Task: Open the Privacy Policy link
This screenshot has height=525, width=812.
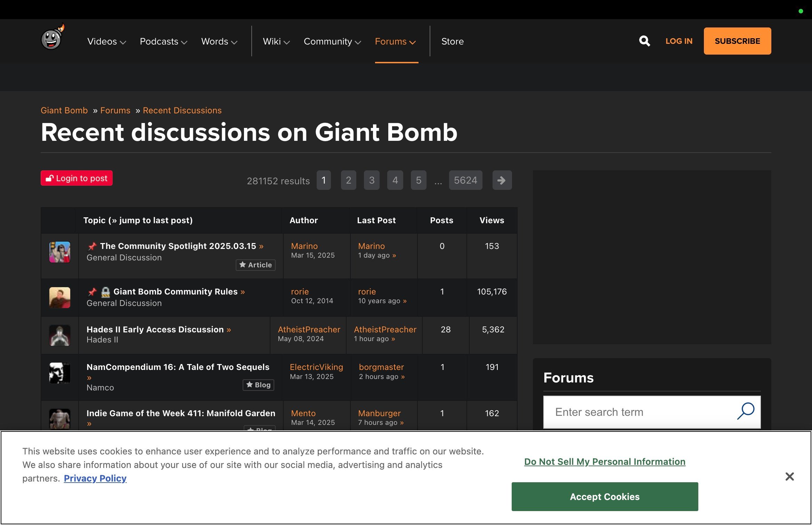Action: pyautogui.click(x=95, y=478)
